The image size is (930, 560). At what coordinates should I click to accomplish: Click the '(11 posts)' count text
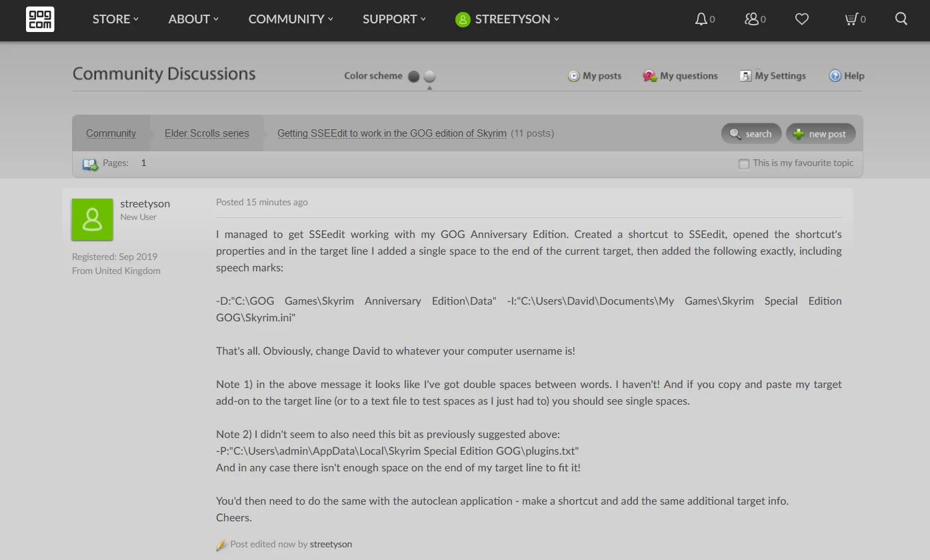(533, 133)
